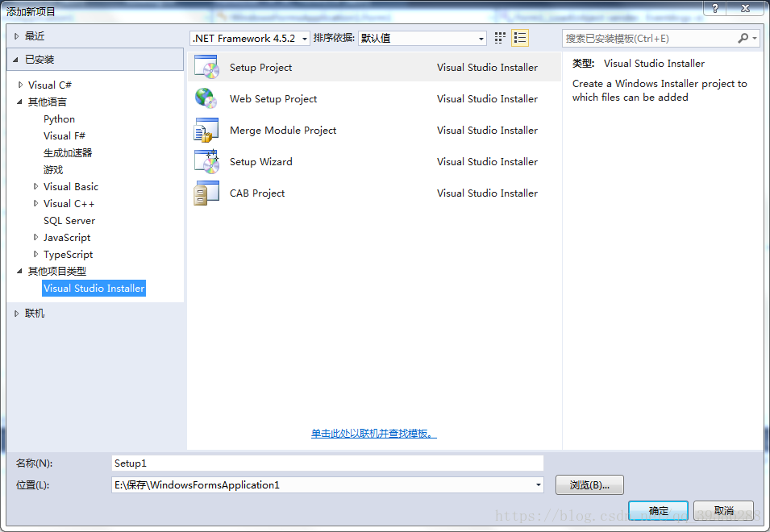Image resolution: width=770 pixels, height=532 pixels.
Task: Collapse the 已安装 section
Action: click(15, 60)
